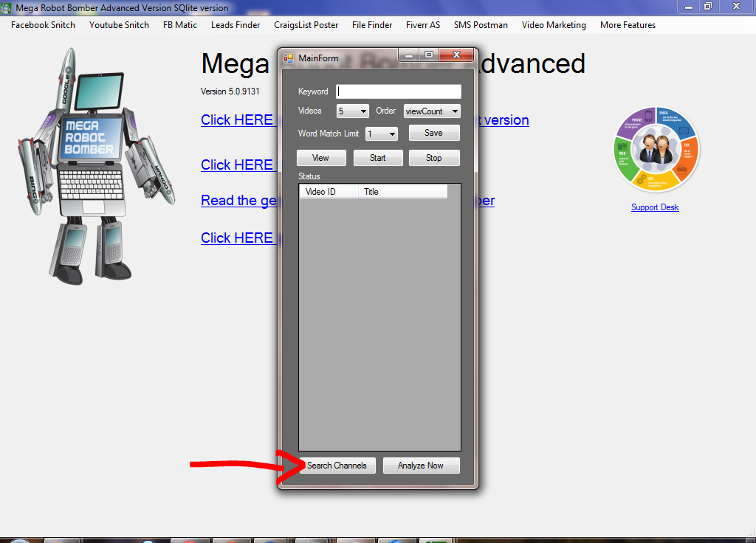Click the Stop button
Screen dimensions: 756x543
tap(434, 158)
